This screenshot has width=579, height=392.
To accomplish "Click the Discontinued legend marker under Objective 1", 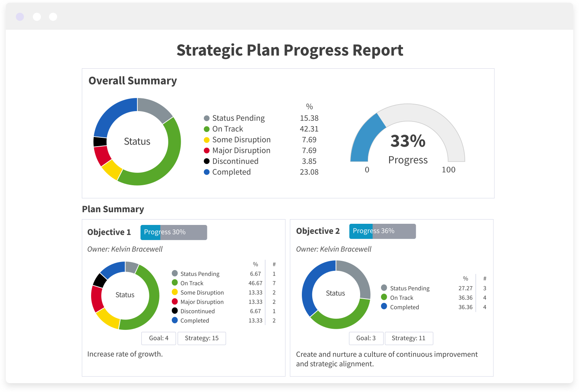I will 175,311.
